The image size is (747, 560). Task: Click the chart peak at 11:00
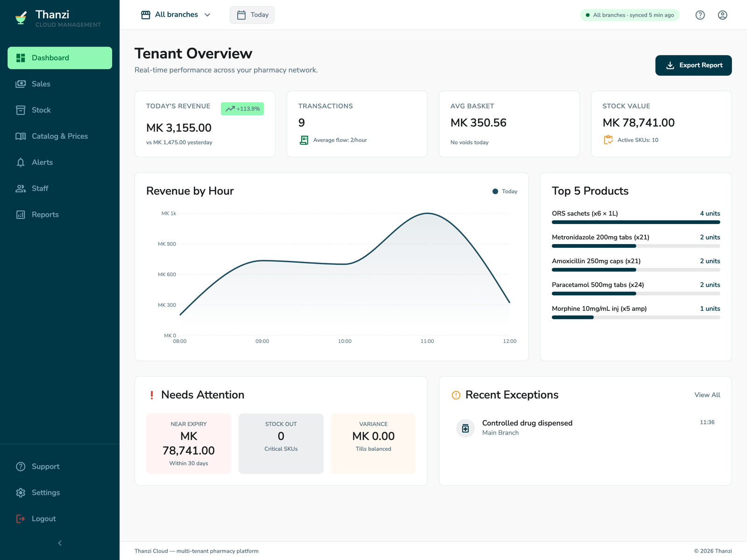pos(427,214)
